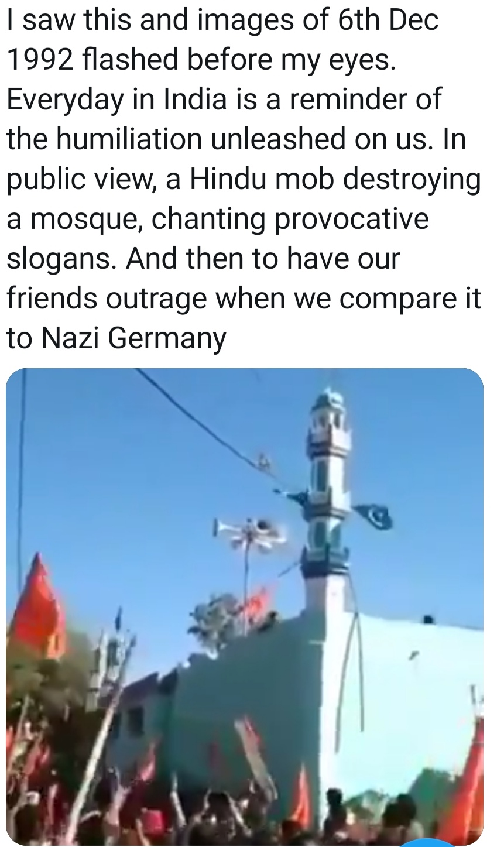
Task: Tap the blue floating compose button
Action: tap(426, 843)
